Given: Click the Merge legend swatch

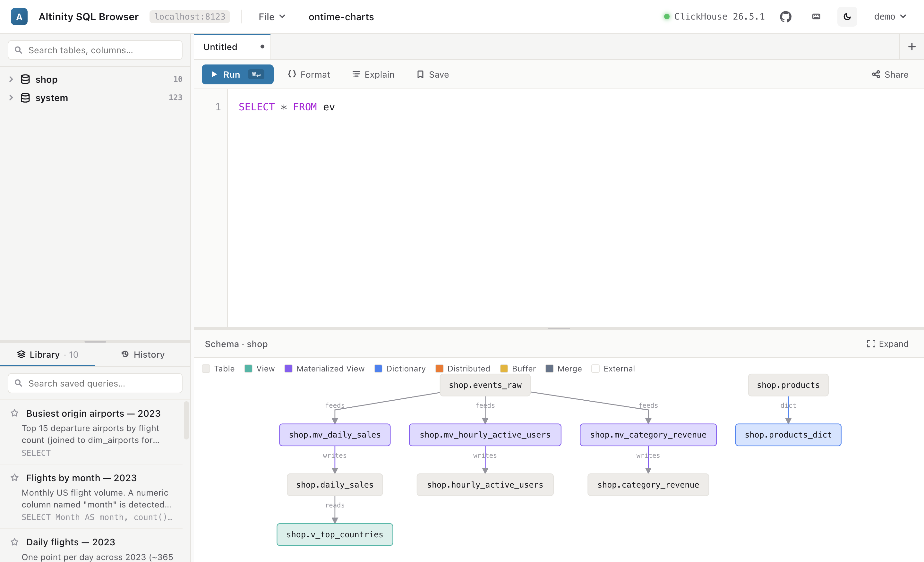Looking at the screenshot, I should coord(549,369).
